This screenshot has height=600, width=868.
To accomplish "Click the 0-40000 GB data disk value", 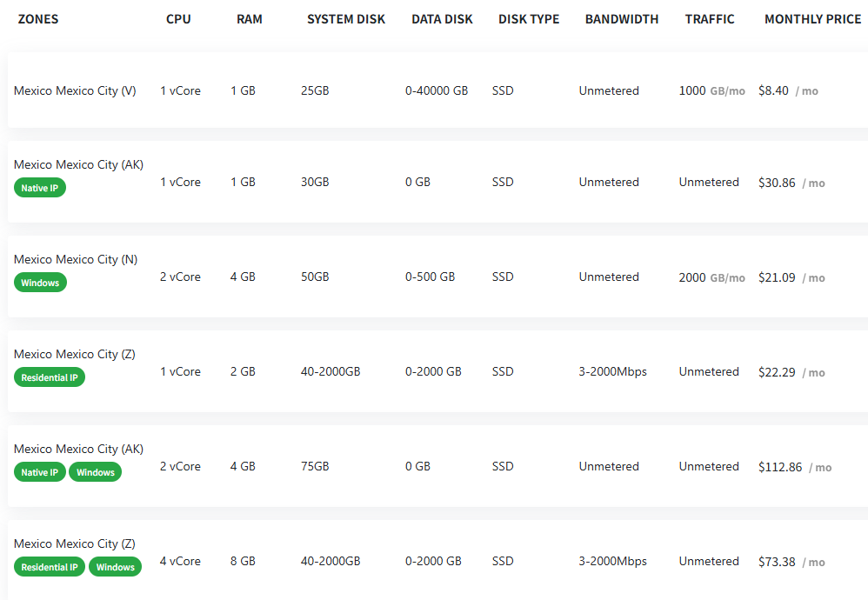I will click(437, 90).
